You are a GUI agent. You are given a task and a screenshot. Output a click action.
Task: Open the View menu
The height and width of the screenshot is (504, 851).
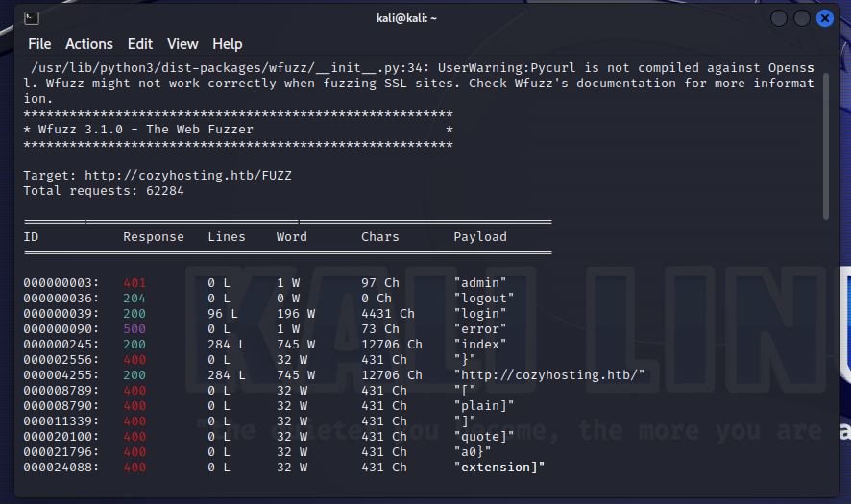tap(182, 44)
